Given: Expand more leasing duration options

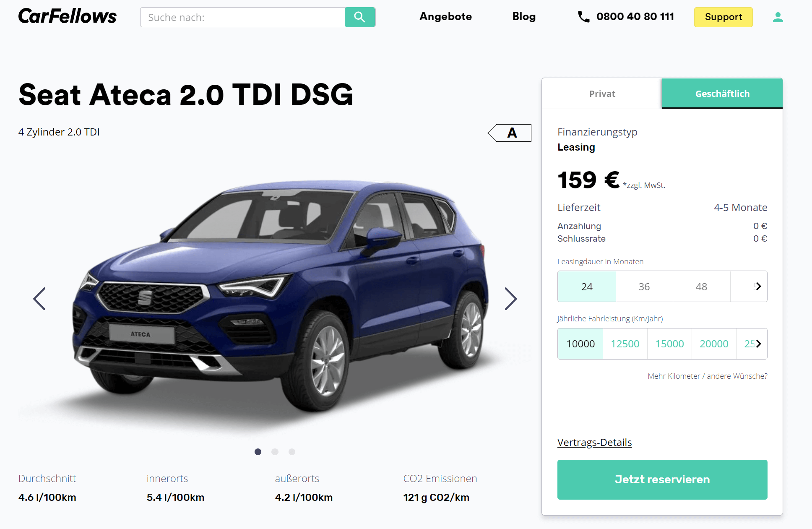Looking at the screenshot, I should click(758, 287).
